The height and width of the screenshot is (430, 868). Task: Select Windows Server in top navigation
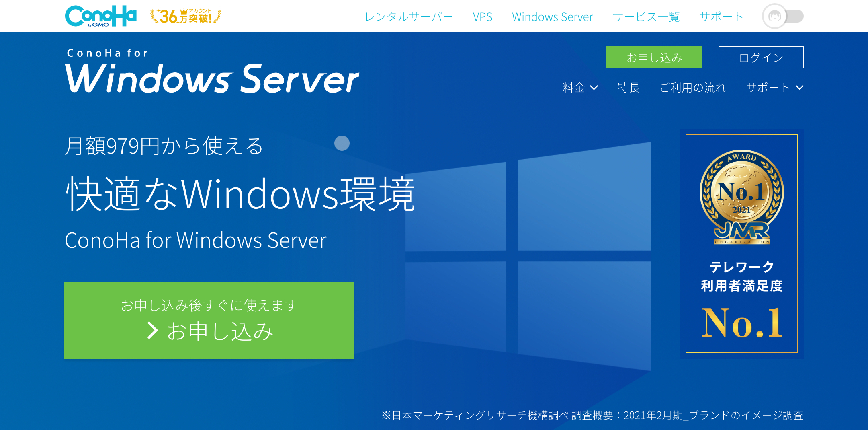[552, 17]
